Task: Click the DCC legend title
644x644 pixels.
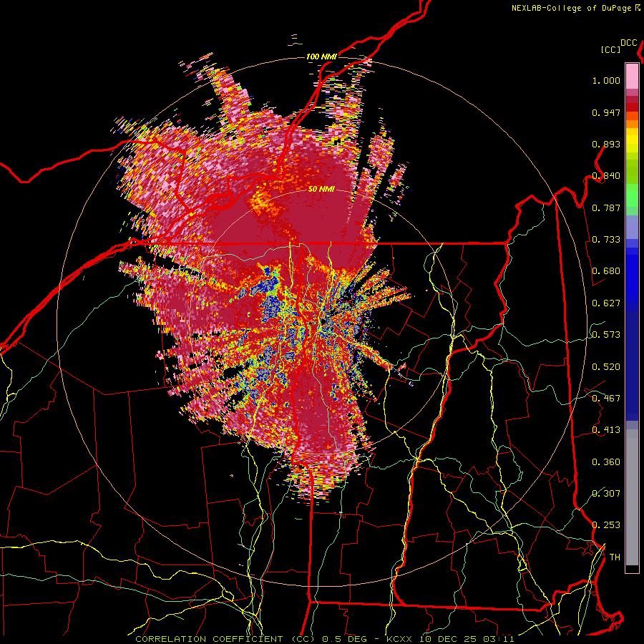Action: tap(628, 43)
